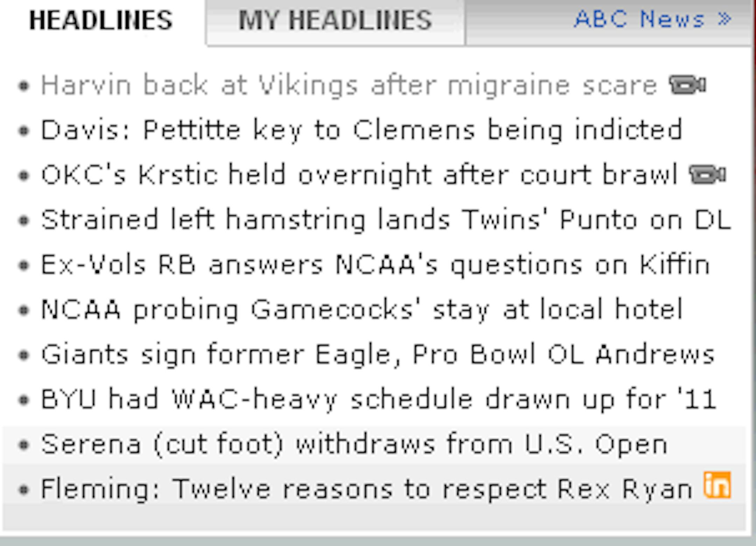Screen dimensions: 756x546
Task: Open Giants sign Pro Bowl OL Andrews
Action: click(x=378, y=355)
